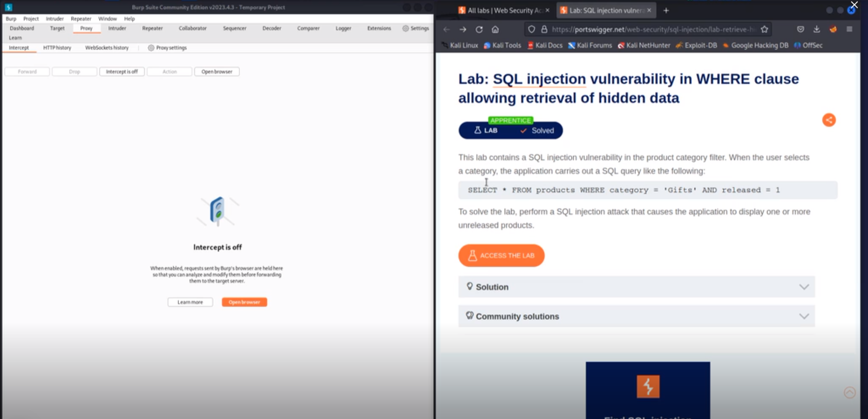The image size is (868, 419).
Task: Open Proxy settings gear
Action: click(x=167, y=48)
